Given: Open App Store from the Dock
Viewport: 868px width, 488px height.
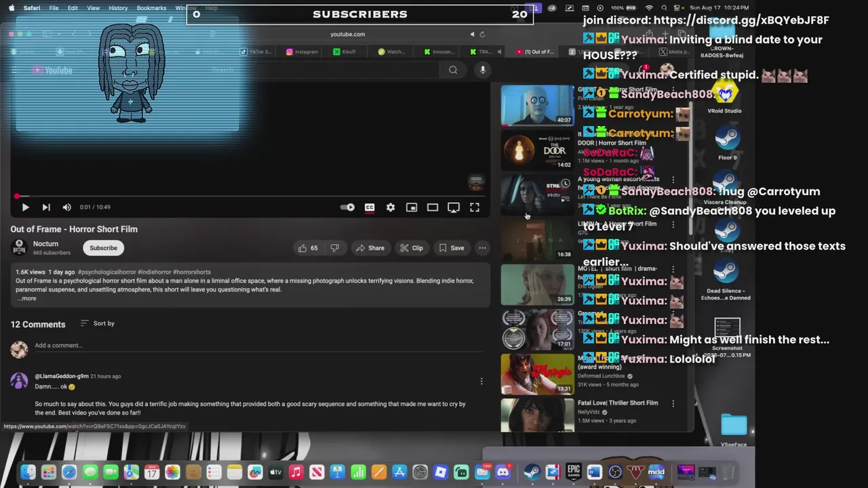Looking at the screenshot, I should pos(399,472).
